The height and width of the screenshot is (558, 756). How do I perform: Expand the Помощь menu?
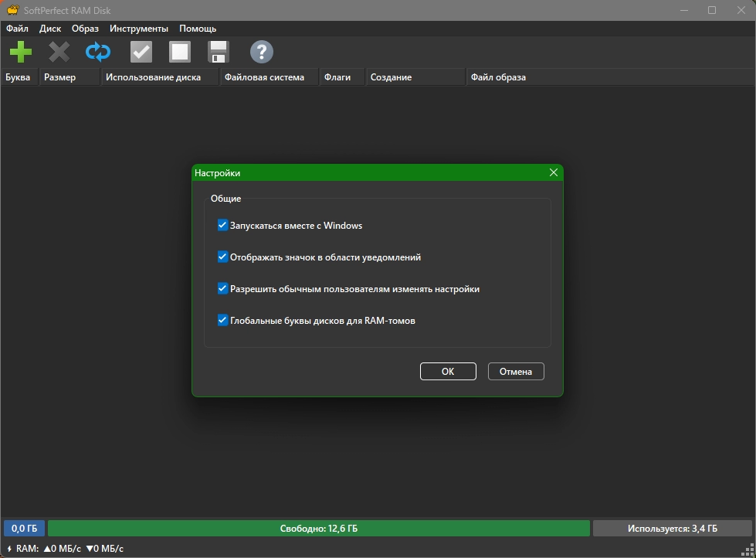[198, 29]
